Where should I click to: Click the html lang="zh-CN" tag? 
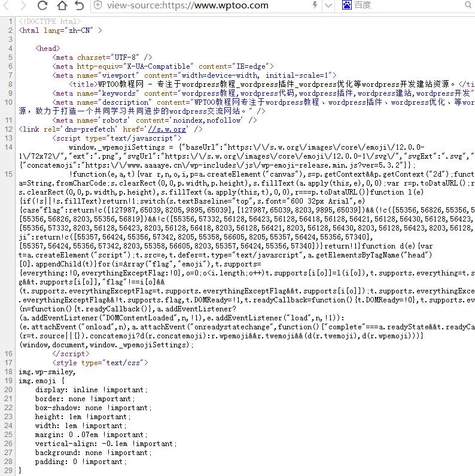pos(60,31)
